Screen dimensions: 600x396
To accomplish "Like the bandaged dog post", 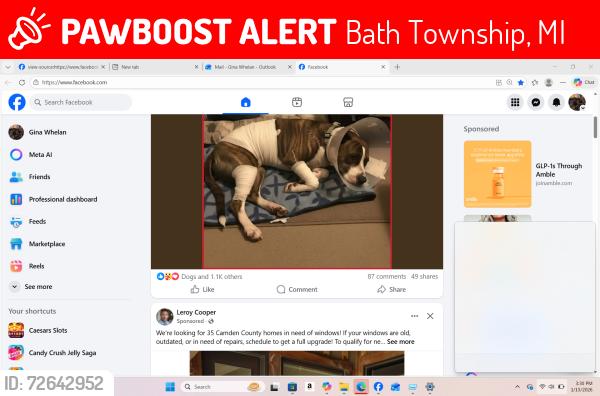I will (x=202, y=290).
